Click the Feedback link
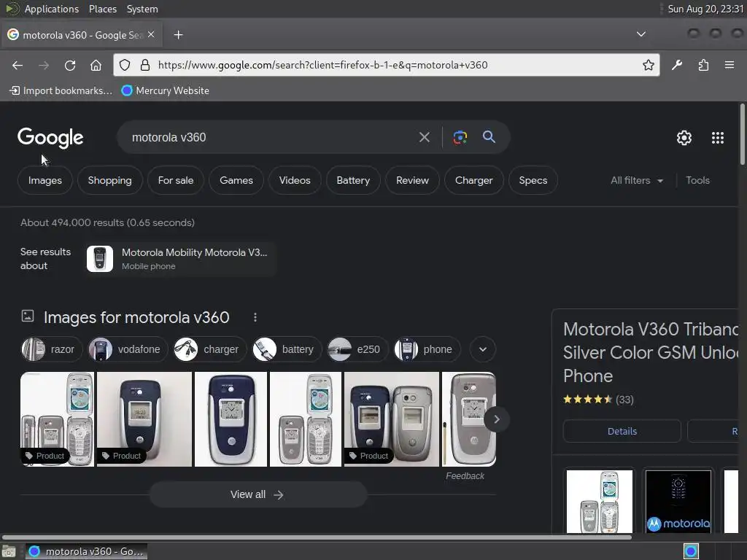The image size is (747, 560). [x=465, y=475]
